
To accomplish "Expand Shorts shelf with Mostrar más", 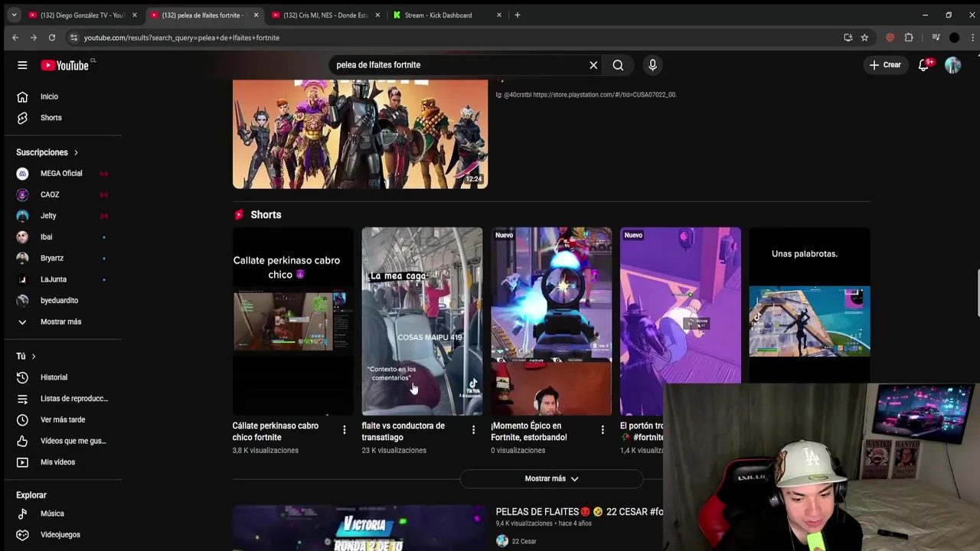I will tap(551, 479).
